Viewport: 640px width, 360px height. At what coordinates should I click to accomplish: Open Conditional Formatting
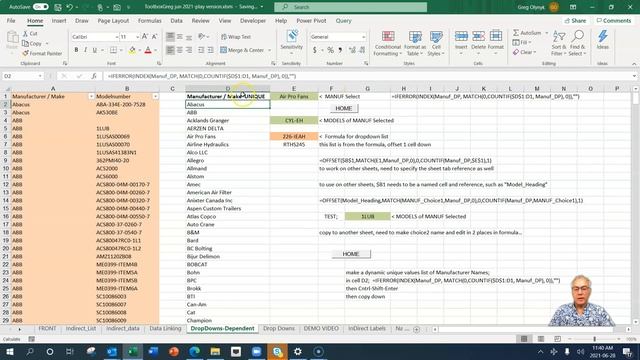pos(388,43)
